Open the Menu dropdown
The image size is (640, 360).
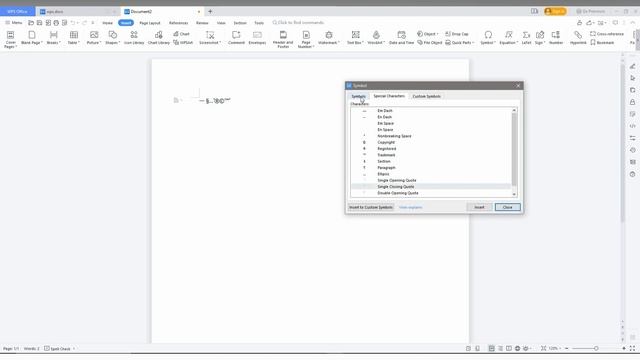[x=14, y=23]
